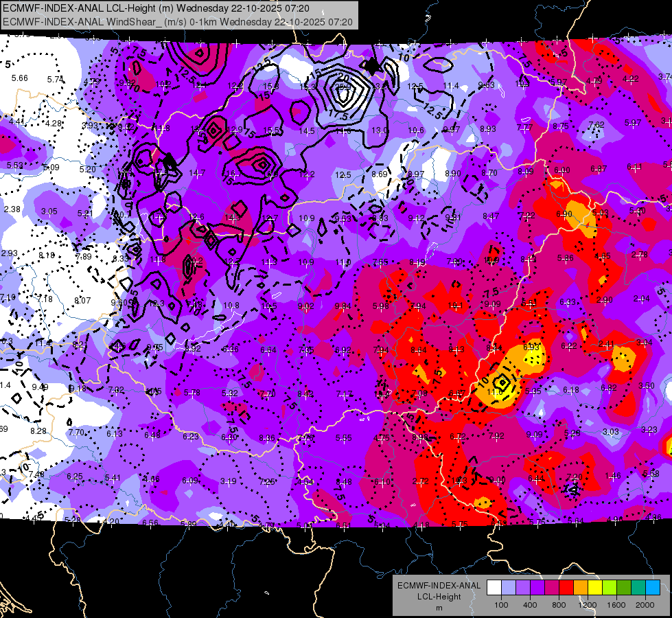The image size is (672, 618).
Task: Select the teal legend swatch left of 2000
Action: coord(638,588)
